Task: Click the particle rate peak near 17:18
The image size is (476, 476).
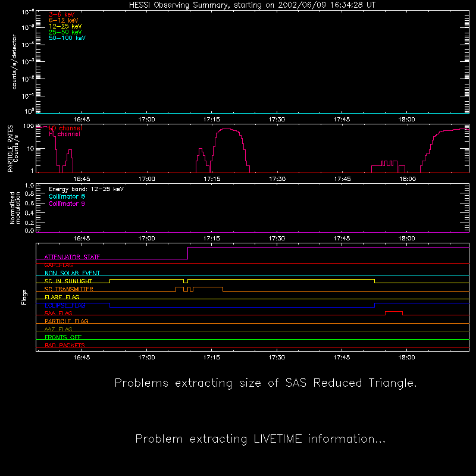Action: pos(227,129)
